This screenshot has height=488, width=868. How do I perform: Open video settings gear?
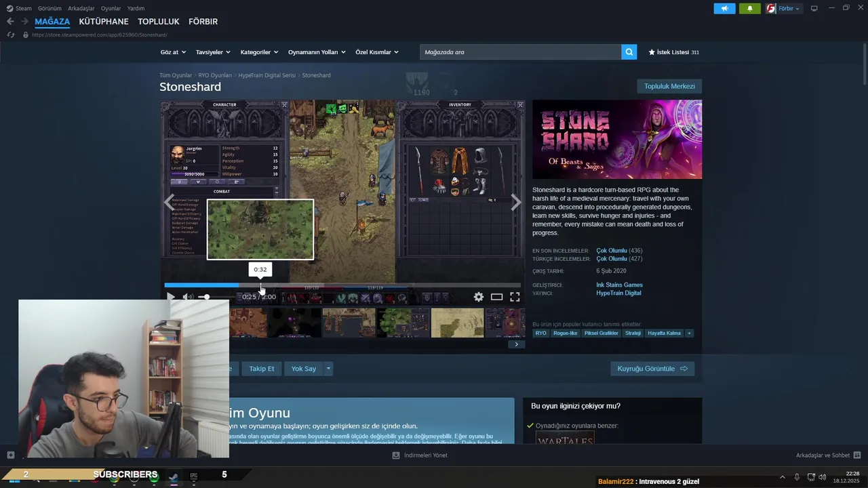479,297
